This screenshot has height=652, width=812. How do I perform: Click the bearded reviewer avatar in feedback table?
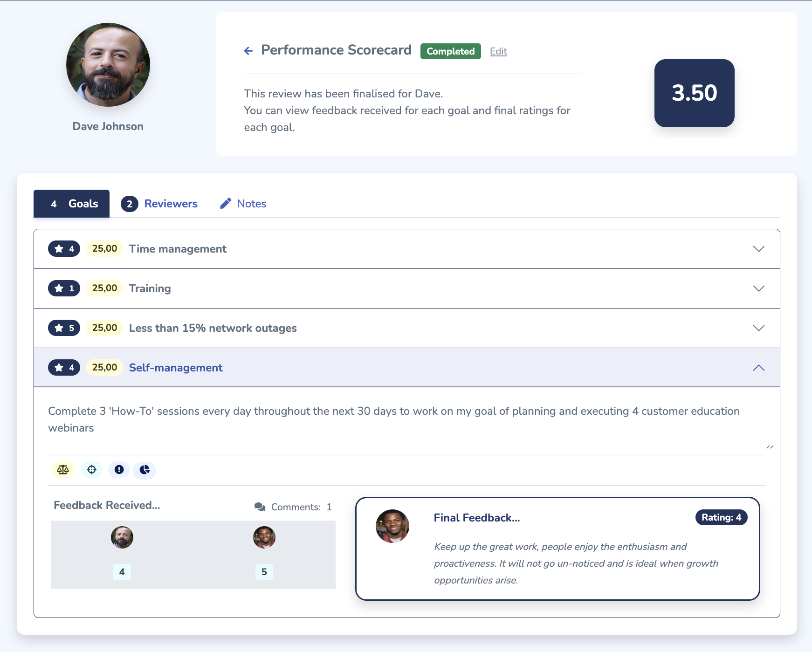(122, 537)
